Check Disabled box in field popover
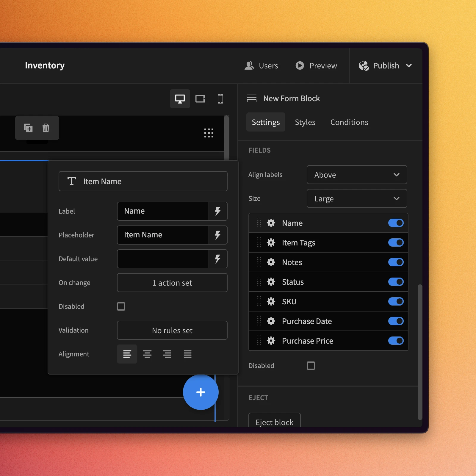Screen dimensions: 476x476 121,306
